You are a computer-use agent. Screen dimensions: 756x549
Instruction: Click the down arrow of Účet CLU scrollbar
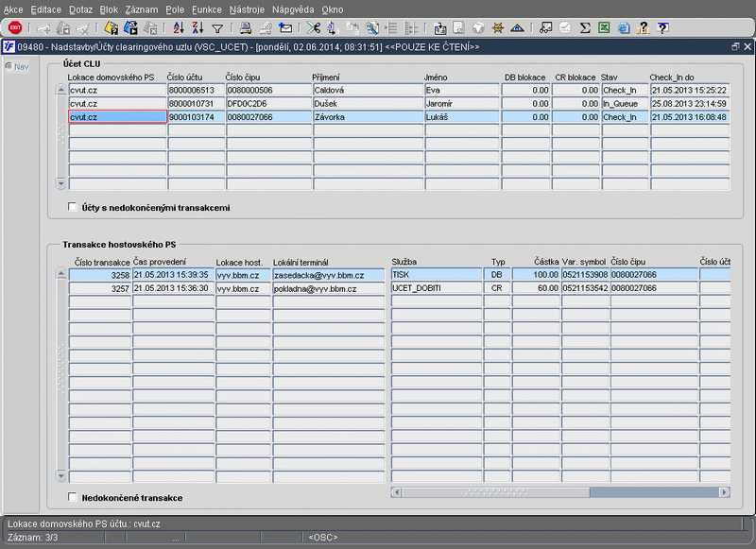coord(60,183)
